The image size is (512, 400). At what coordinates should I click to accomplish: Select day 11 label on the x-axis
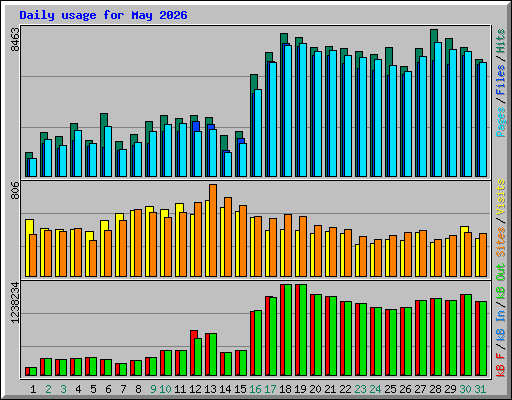tap(180, 389)
